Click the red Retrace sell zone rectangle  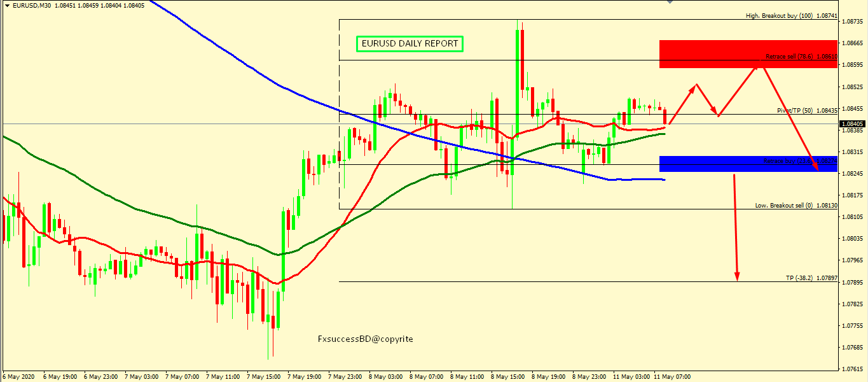[x=748, y=53]
